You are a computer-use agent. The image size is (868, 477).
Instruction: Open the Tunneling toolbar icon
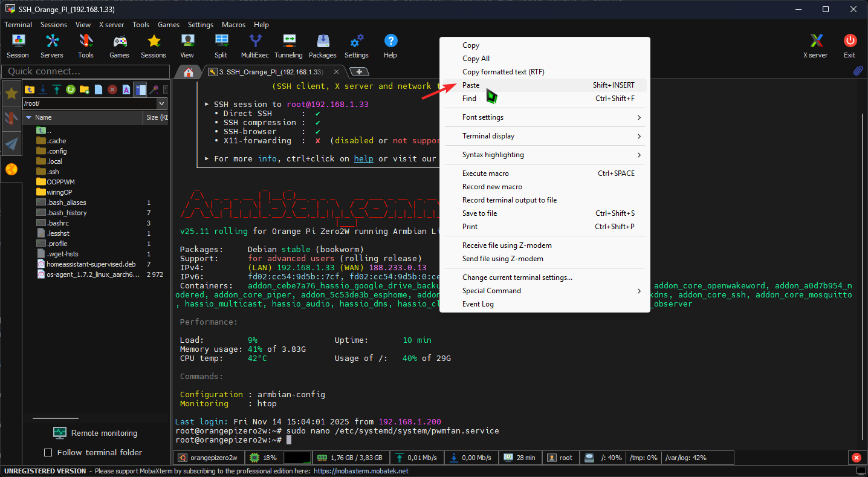[289, 46]
